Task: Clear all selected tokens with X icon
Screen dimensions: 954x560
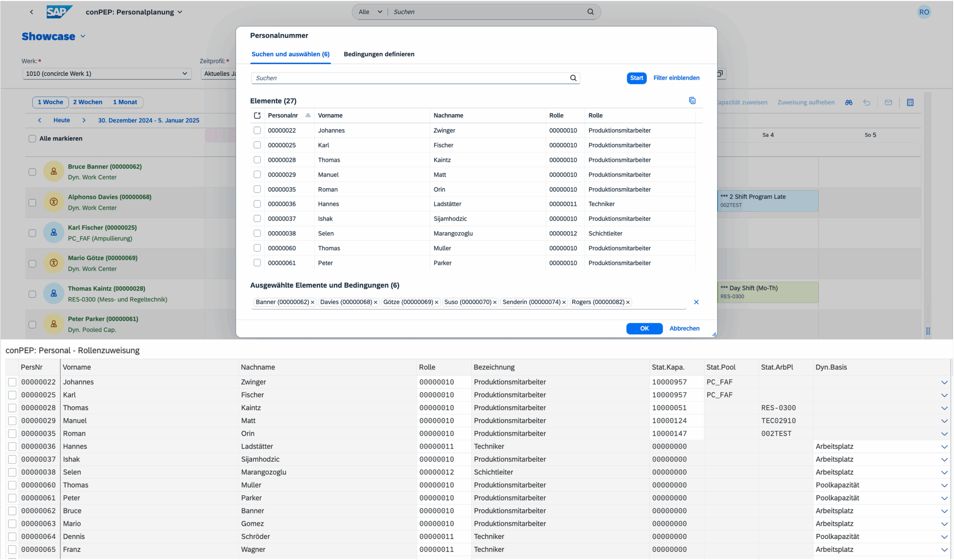Action: click(x=696, y=302)
